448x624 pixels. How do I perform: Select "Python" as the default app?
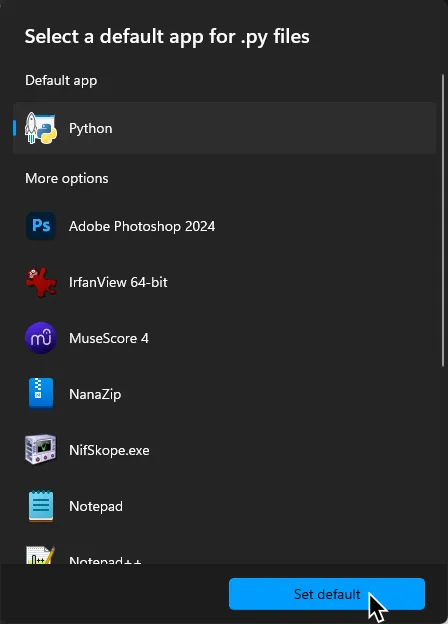[x=225, y=128]
